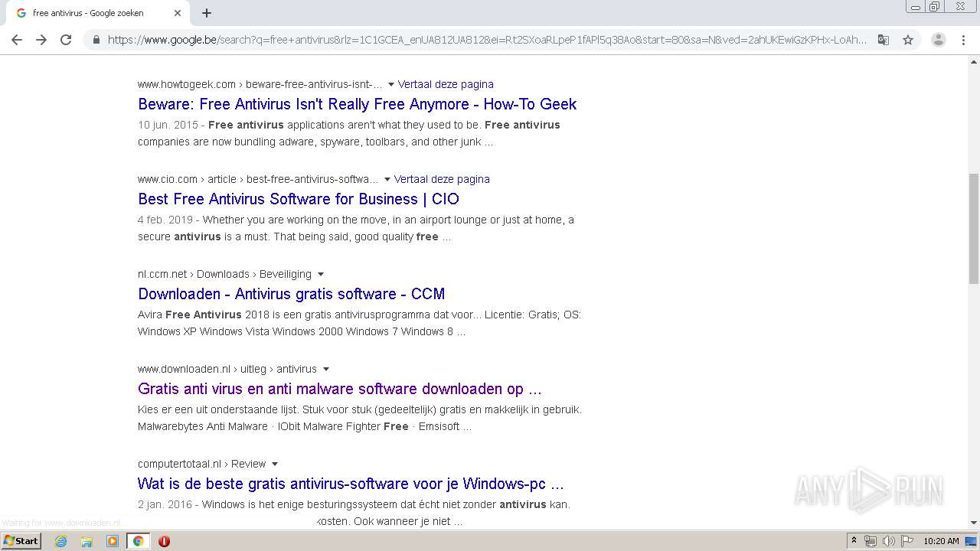Expand the dropdown arrow next to computertotaal.nl URL

[x=275, y=464]
